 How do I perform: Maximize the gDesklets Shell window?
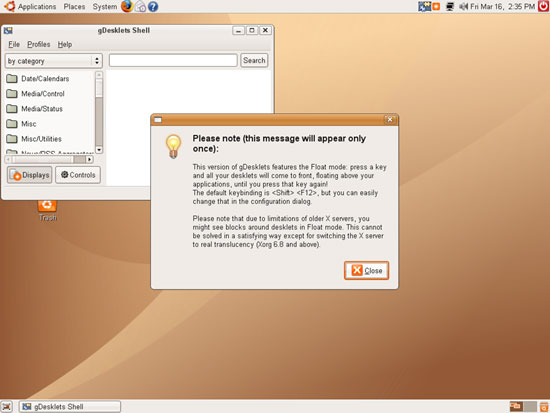tap(252, 31)
